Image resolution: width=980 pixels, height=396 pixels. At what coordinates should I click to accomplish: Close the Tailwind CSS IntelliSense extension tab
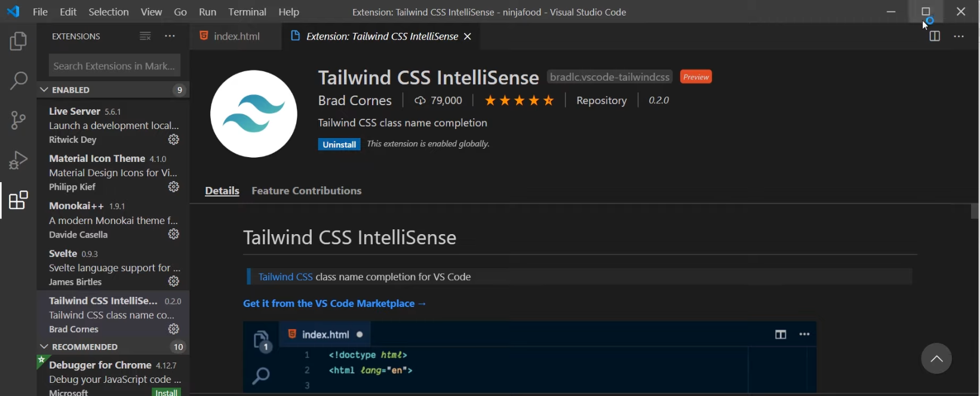pyautogui.click(x=468, y=36)
